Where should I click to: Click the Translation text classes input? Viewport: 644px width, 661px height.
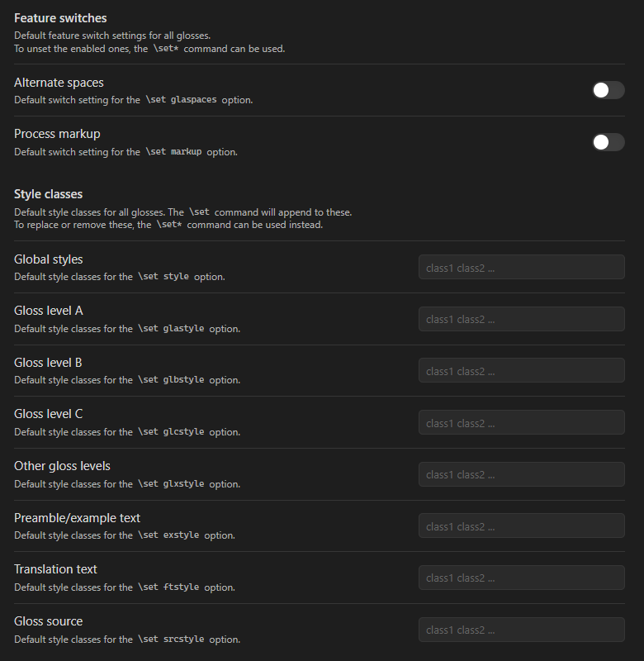(521, 578)
